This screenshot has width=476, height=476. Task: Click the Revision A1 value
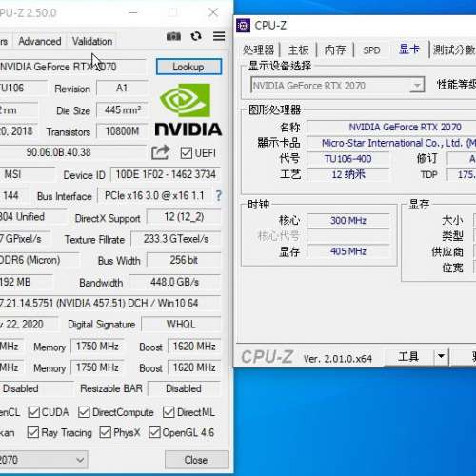123,89
